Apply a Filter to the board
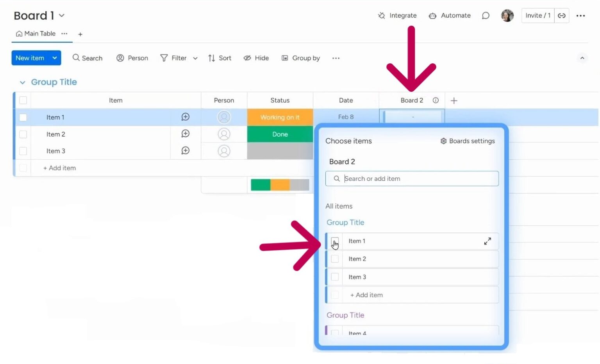This screenshot has width=600, height=364. pyautogui.click(x=173, y=58)
